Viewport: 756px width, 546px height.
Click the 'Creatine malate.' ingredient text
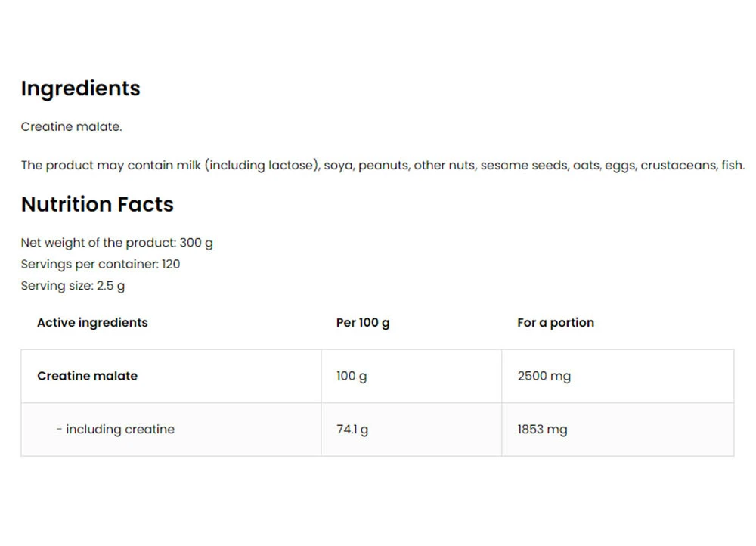pyautogui.click(x=71, y=127)
